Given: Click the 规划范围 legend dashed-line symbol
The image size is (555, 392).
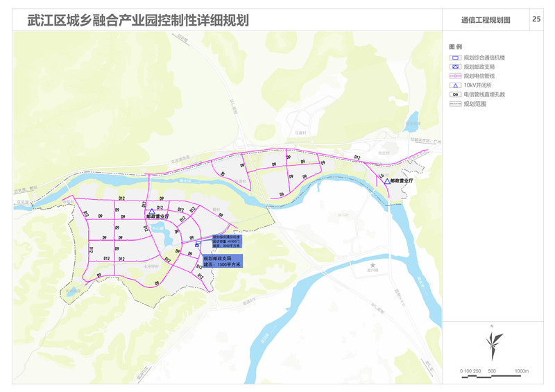Looking at the screenshot, I should point(455,104).
